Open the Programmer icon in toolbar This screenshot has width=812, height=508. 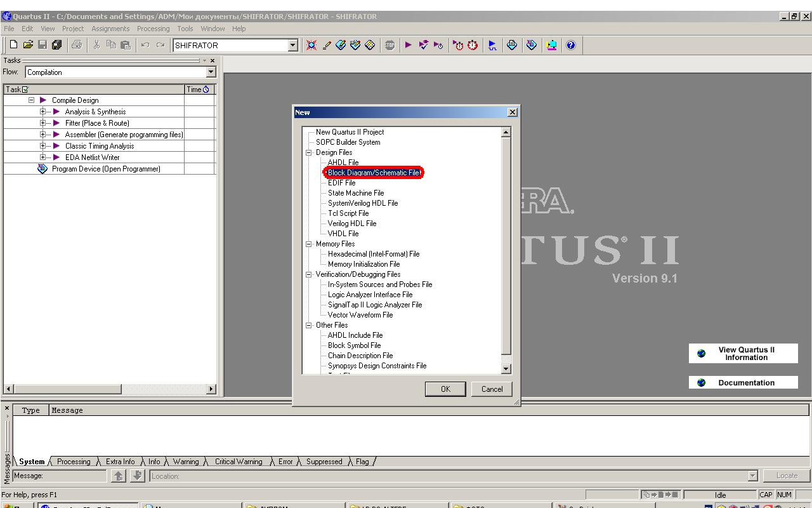(532, 45)
